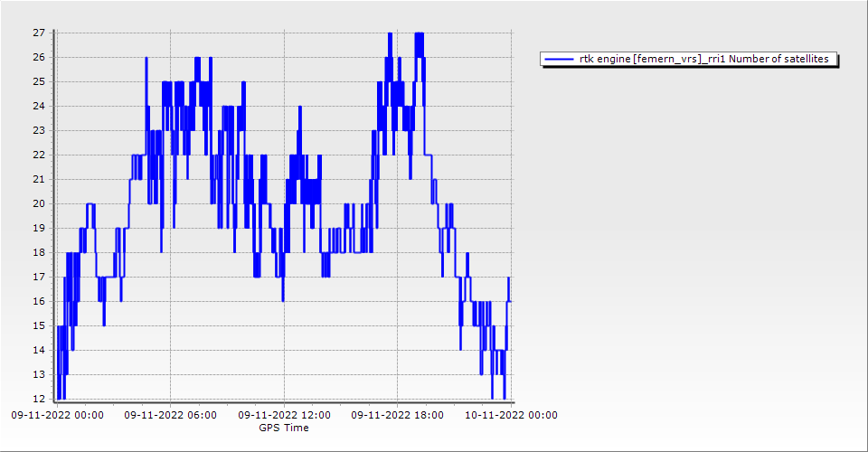Select the 09-11-2022 12:00 x-axis label
This screenshot has width=868, height=452.
click(x=284, y=416)
